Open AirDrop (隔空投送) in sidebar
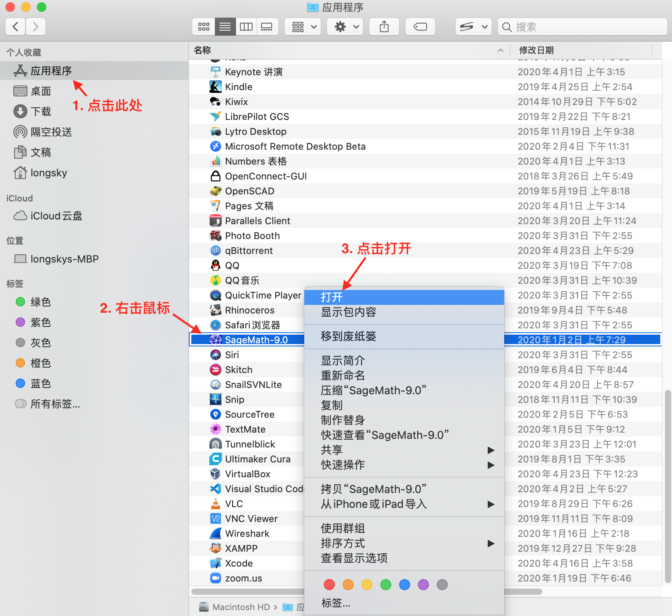672x616 pixels. tap(94, 132)
